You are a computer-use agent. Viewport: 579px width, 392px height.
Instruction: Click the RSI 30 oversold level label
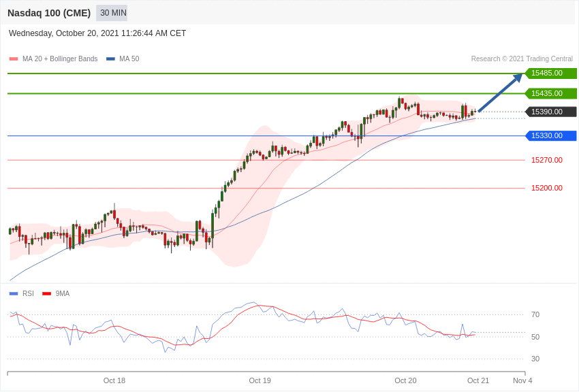coord(535,359)
